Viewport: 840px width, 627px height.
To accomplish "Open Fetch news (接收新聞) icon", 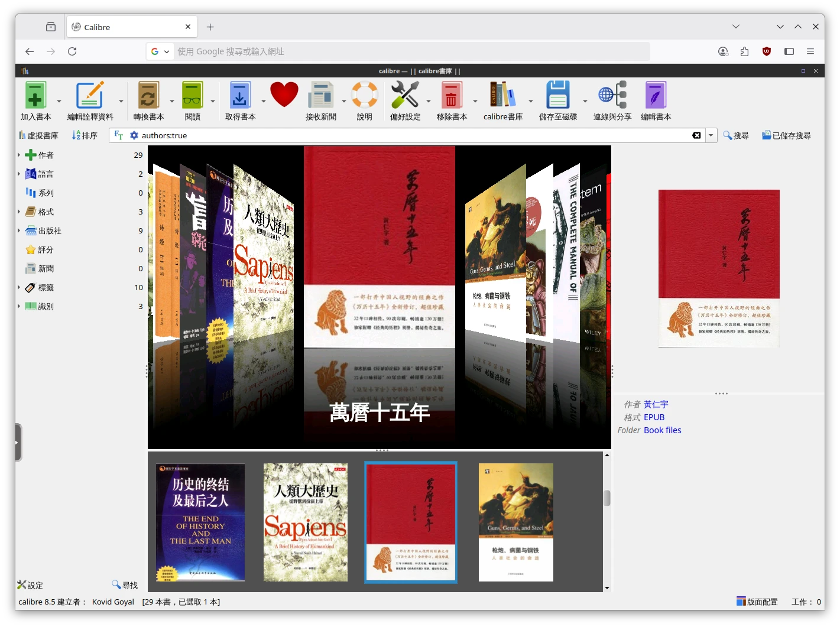I will (320, 96).
